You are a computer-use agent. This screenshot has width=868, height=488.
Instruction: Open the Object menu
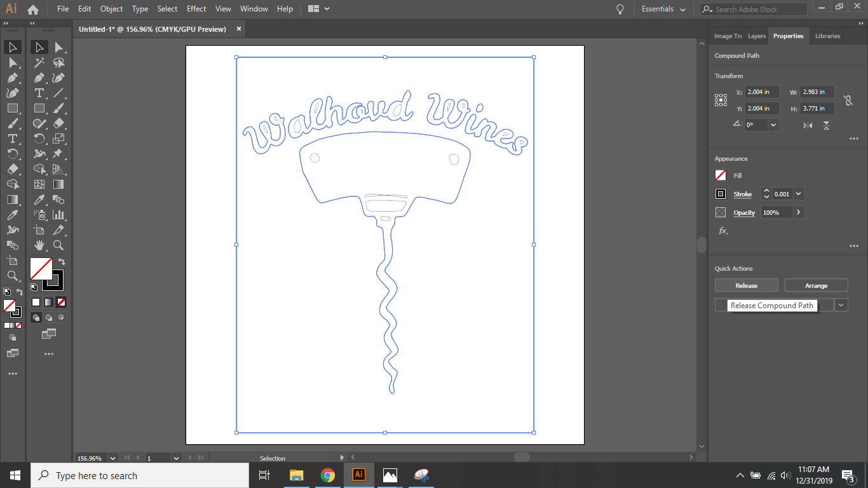[111, 9]
